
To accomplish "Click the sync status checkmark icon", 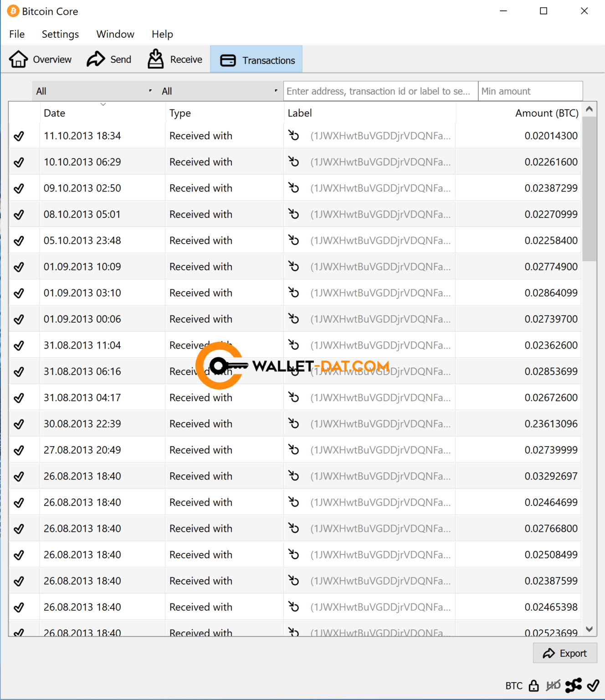I will pyautogui.click(x=593, y=685).
